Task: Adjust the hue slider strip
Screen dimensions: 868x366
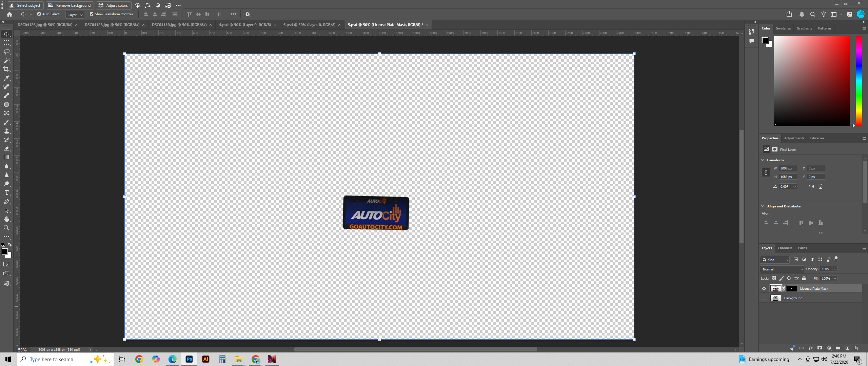Action: coord(859,81)
